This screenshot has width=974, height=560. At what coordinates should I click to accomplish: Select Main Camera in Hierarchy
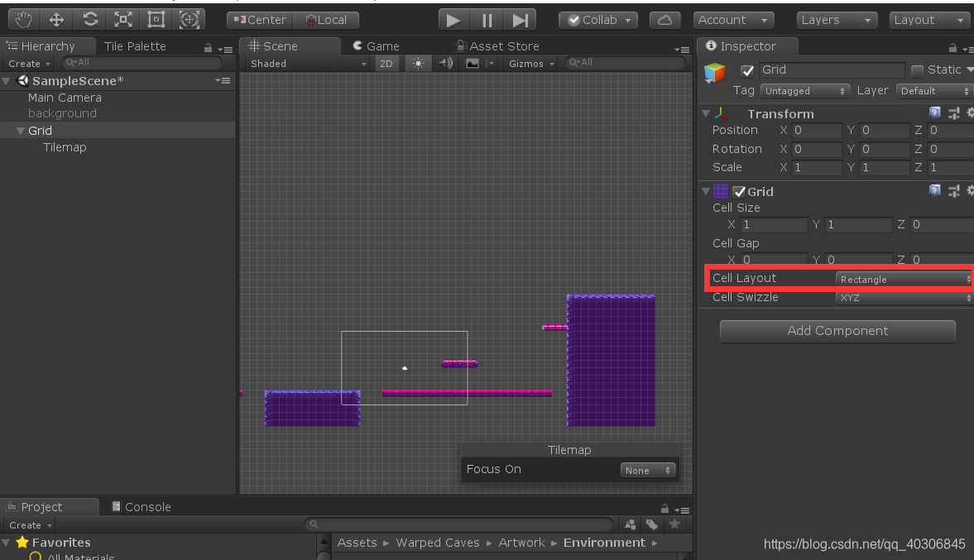point(65,98)
